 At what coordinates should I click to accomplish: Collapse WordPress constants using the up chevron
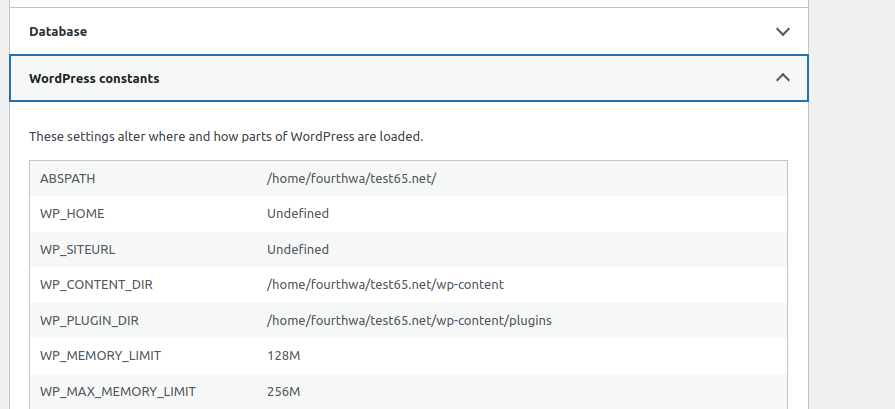[783, 78]
